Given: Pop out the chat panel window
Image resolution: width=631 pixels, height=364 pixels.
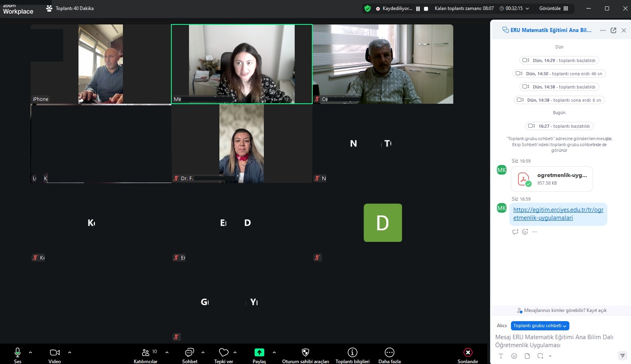Looking at the screenshot, I should pyautogui.click(x=613, y=30).
